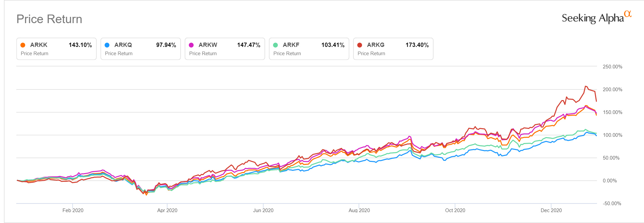Image resolution: width=644 pixels, height=223 pixels.
Task: Click the Apr 2020 axis label
Action: point(167,210)
